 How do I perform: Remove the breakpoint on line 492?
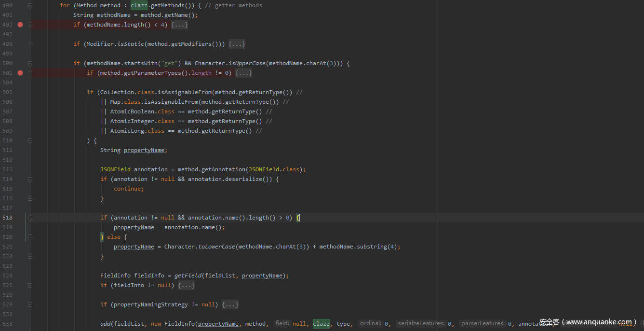[x=20, y=25]
